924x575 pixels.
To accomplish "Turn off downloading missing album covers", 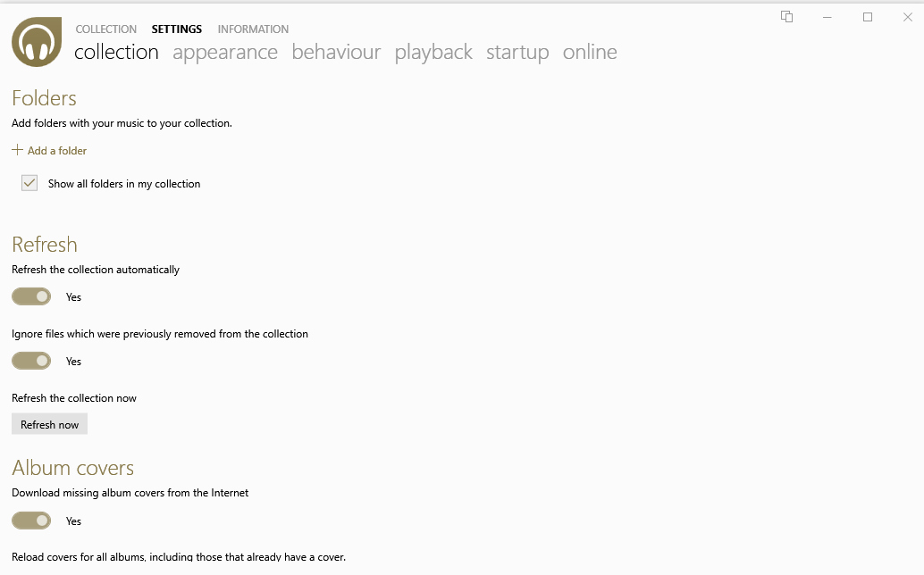I will pyautogui.click(x=31, y=521).
